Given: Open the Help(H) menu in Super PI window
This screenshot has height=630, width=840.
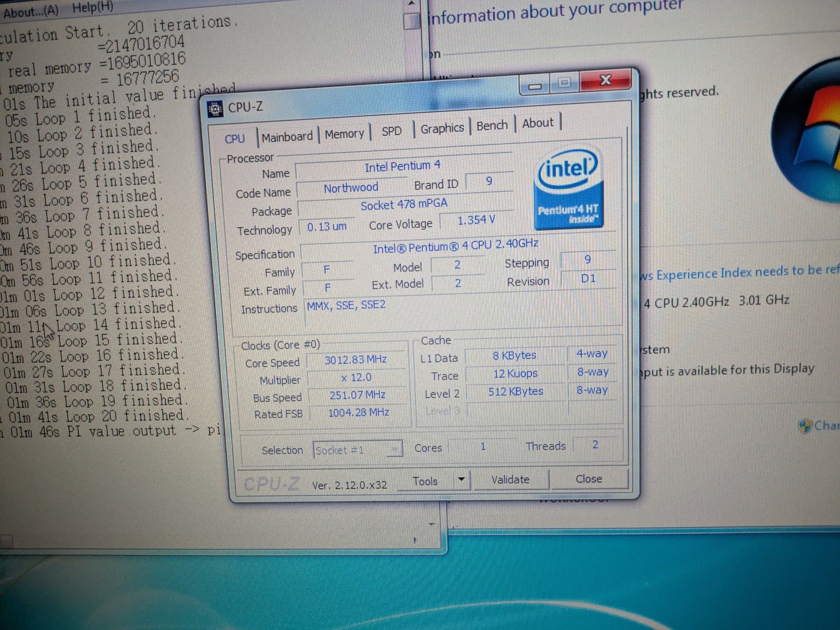Looking at the screenshot, I should (93, 7).
